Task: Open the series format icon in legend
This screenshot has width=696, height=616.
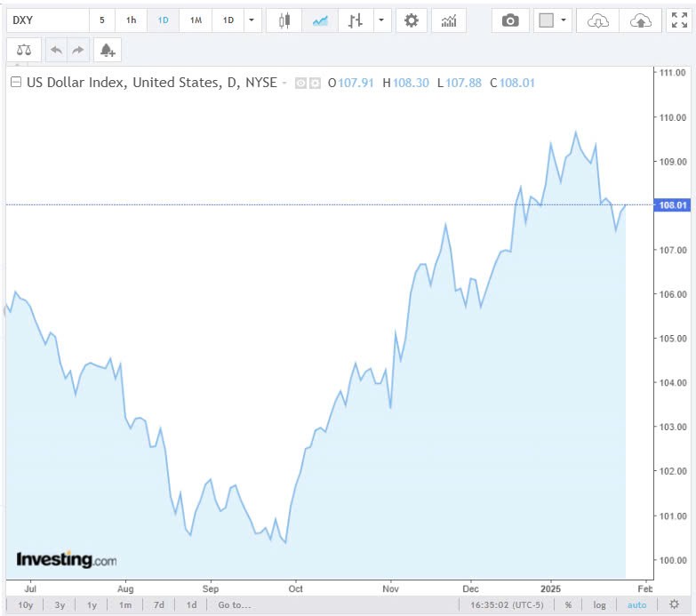Action: (315, 83)
